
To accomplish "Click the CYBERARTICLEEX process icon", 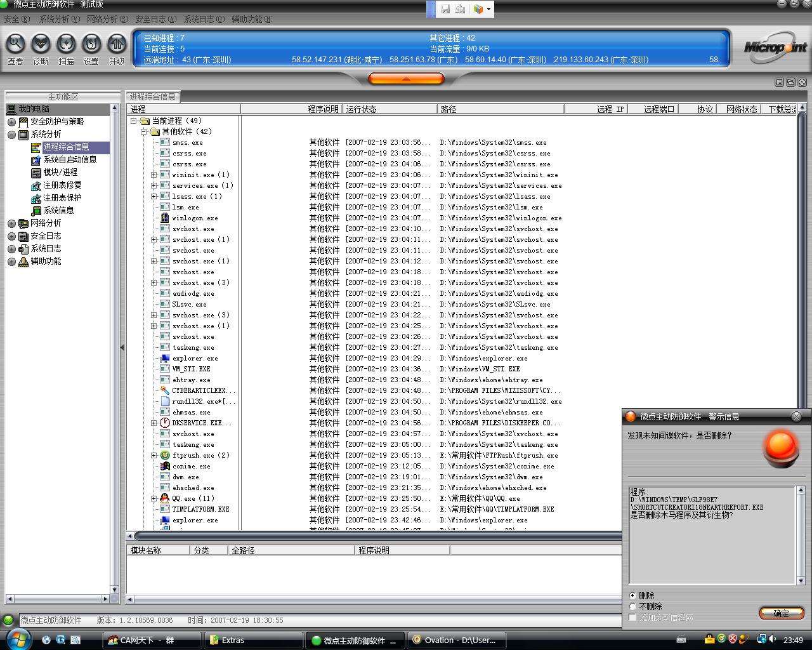I will coord(165,390).
